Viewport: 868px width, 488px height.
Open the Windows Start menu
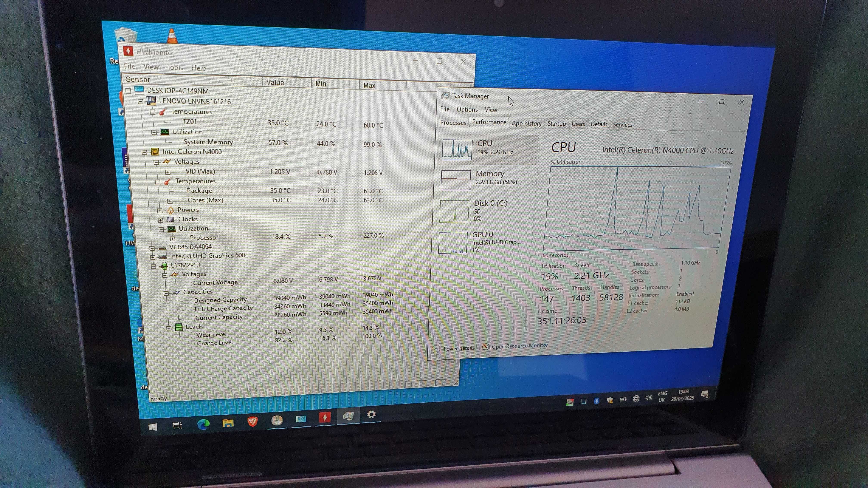click(x=153, y=427)
